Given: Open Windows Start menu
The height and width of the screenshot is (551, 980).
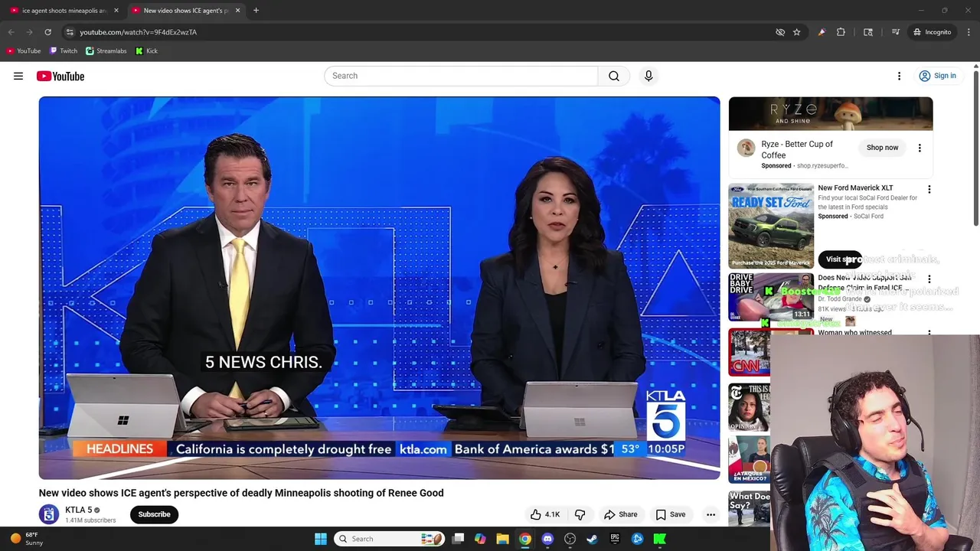Looking at the screenshot, I should (x=321, y=539).
